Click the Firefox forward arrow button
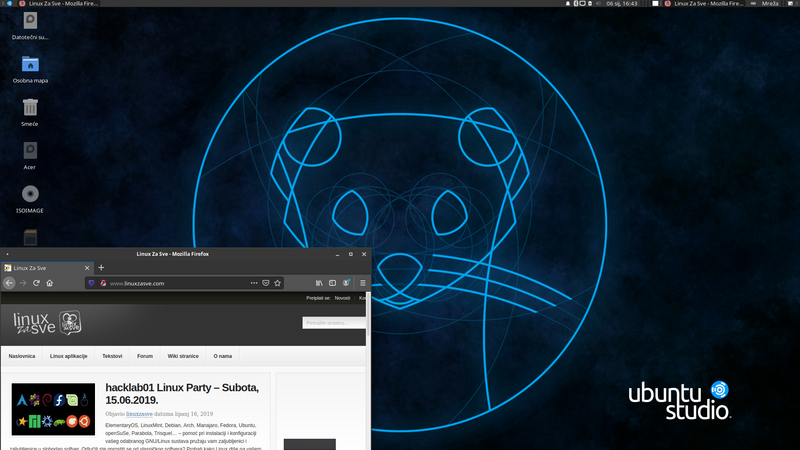The width and height of the screenshot is (800, 450). coord(22,283)
